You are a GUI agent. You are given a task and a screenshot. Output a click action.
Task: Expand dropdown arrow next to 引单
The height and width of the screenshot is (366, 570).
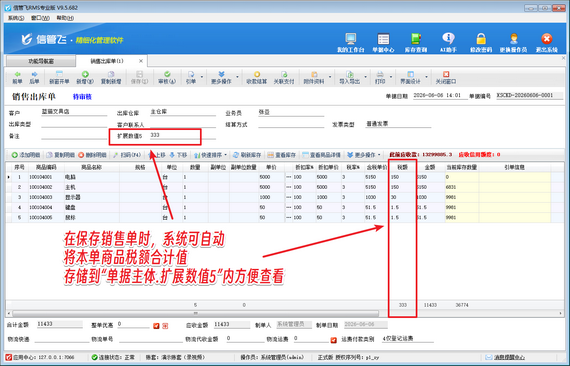click(202, 77)
